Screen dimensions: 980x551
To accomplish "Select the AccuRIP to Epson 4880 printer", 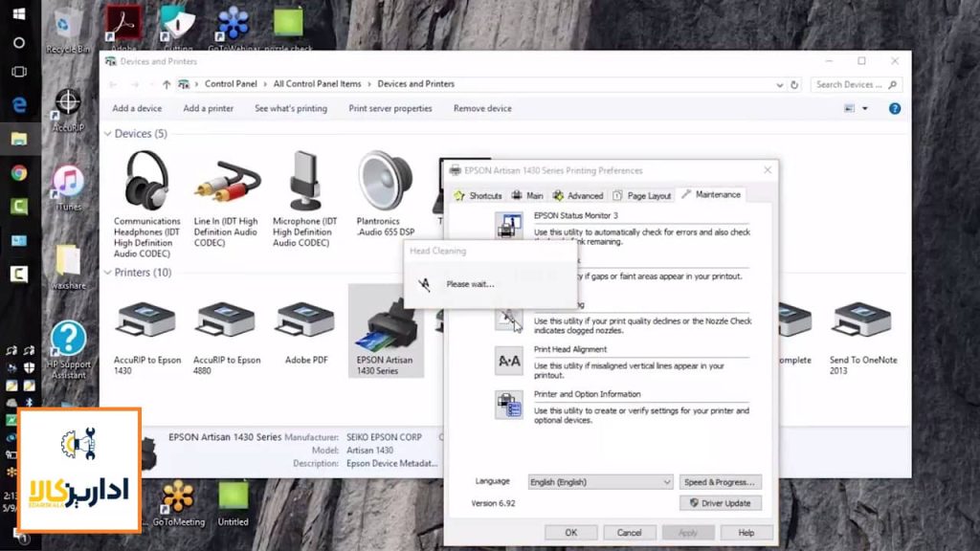I will click(226, 338).
